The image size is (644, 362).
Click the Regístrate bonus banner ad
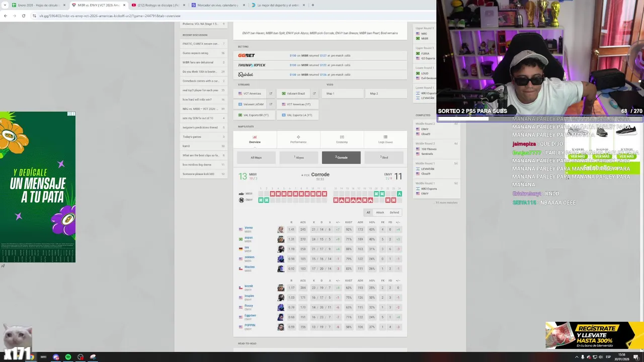pyautogui.click(x=594, y=335)
